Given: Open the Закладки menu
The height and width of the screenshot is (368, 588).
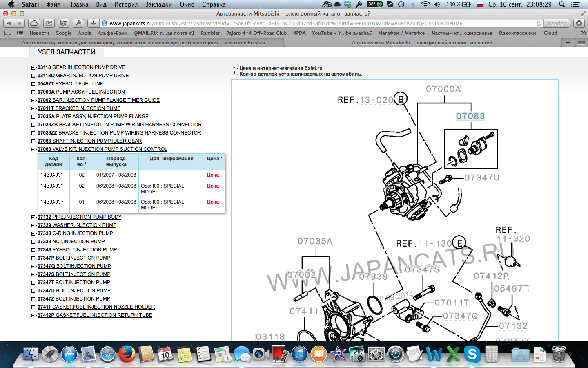Looking at the screenshot, I should point(158,4).
